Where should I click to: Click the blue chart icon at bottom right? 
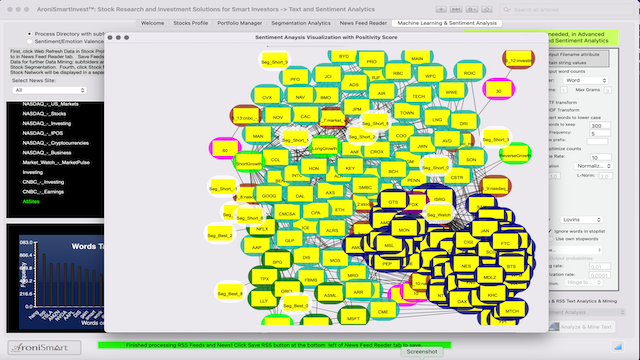pos(618,347)
